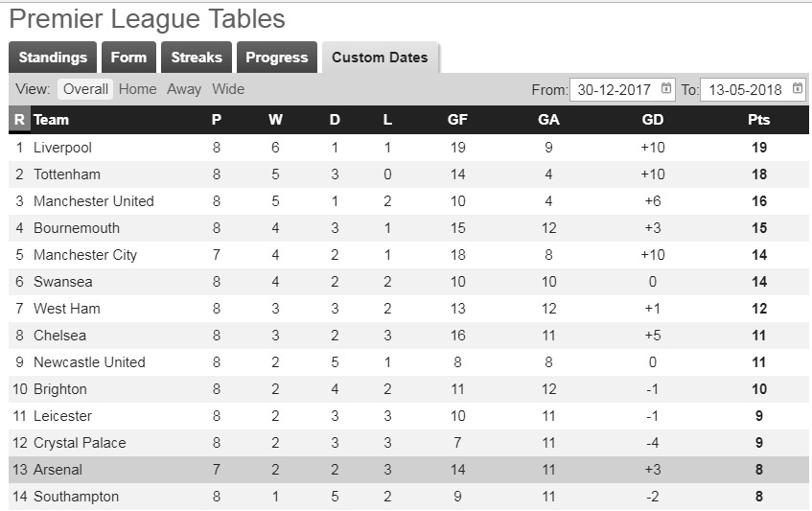The image size is (812, 511).
Task: Switch view to Home matches
Action: coord(138,89)
